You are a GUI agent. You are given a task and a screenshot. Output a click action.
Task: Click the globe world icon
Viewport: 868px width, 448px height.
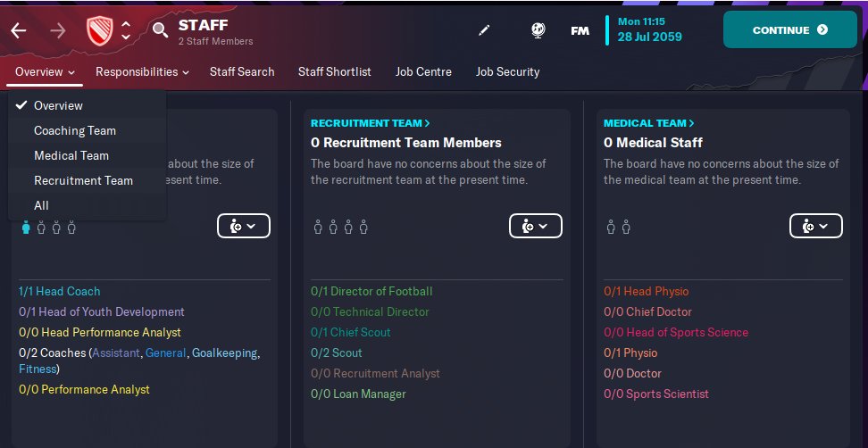[x=538, y=30]
